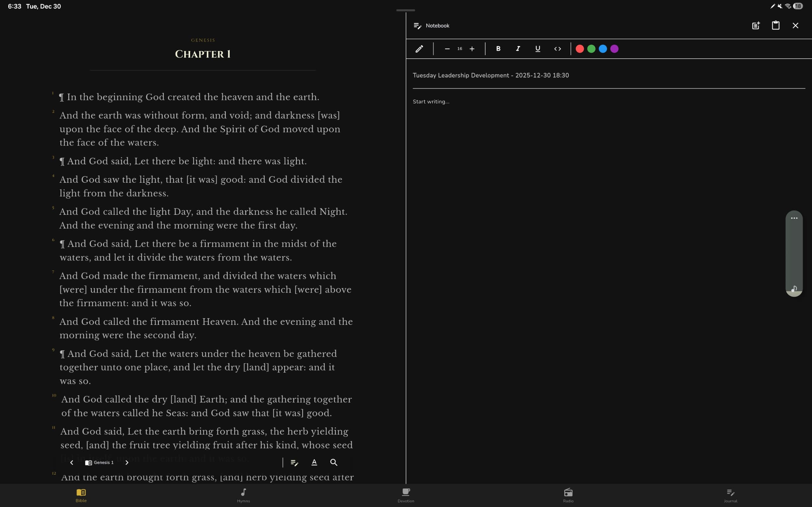Viewport: 812px width, 507px height.
Task: Select verse 8 "called the firmament Heaven"
Action: point(206,328)
